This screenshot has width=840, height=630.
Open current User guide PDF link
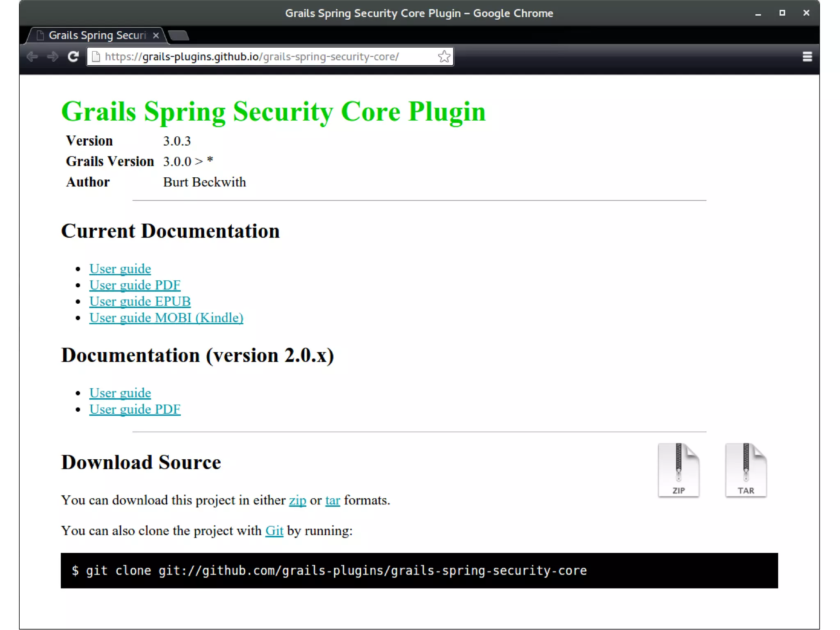pyautogui.click(x=135, y=285)
